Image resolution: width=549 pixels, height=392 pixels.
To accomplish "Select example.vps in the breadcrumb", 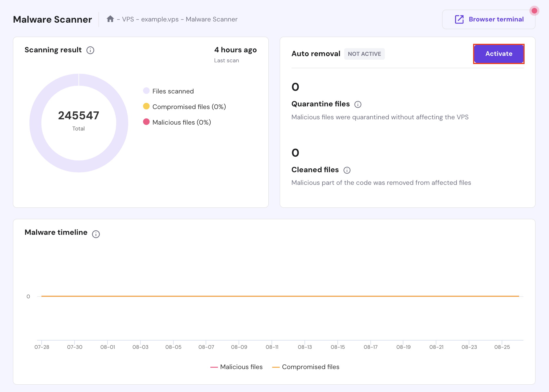I will pyautogui.click(x=160, y=19).
